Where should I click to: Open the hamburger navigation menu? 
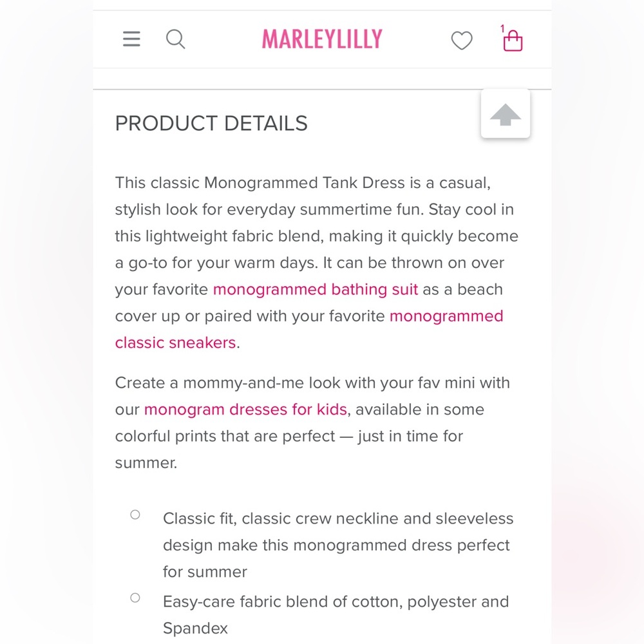(x=131, y=39)
